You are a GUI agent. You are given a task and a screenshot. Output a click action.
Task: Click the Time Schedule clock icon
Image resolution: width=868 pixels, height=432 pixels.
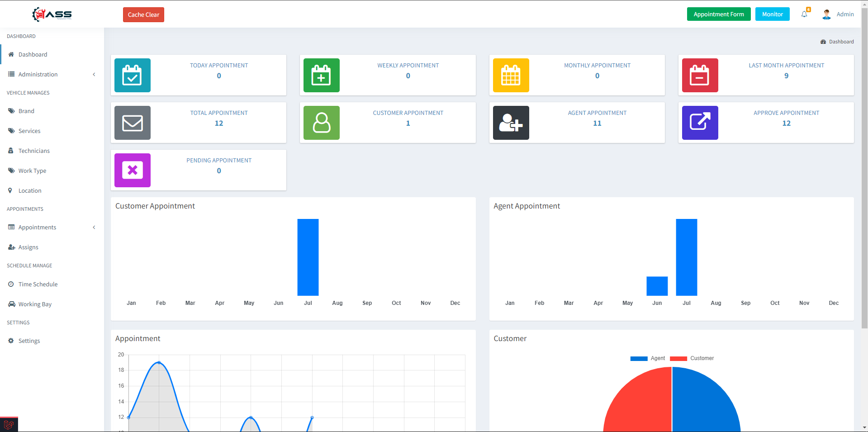pyautogui.click(x=11, y=284)
